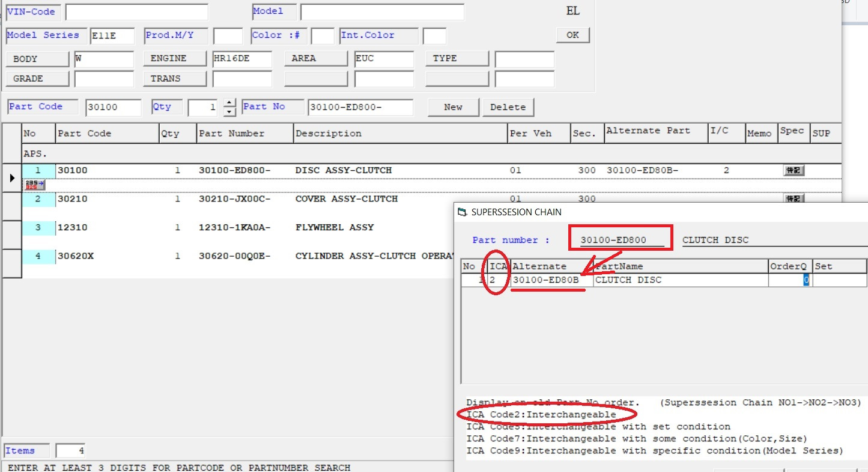Click the row selector arrow for row 1
Image resolution: width=868 pixels, height=472 pixels.
point(12,178)
